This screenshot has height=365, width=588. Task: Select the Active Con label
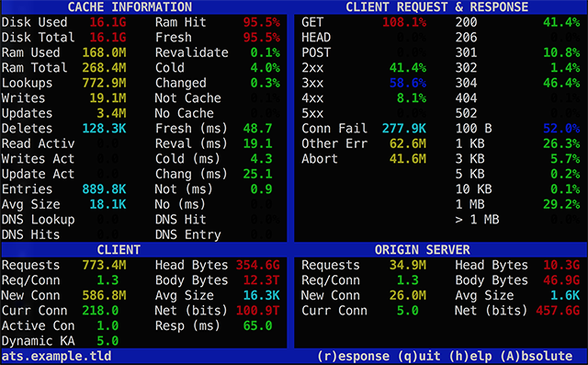point(39,325)
